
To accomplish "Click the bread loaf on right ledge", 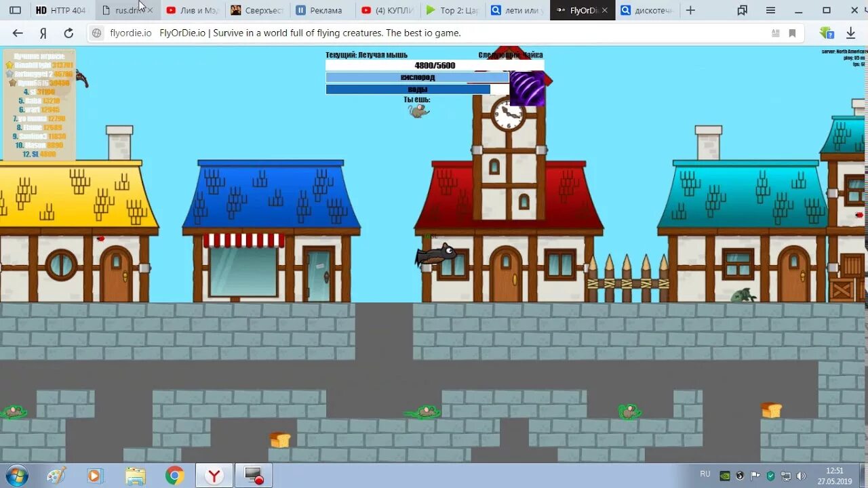I will pyautogui.click(x=771, y=409).
